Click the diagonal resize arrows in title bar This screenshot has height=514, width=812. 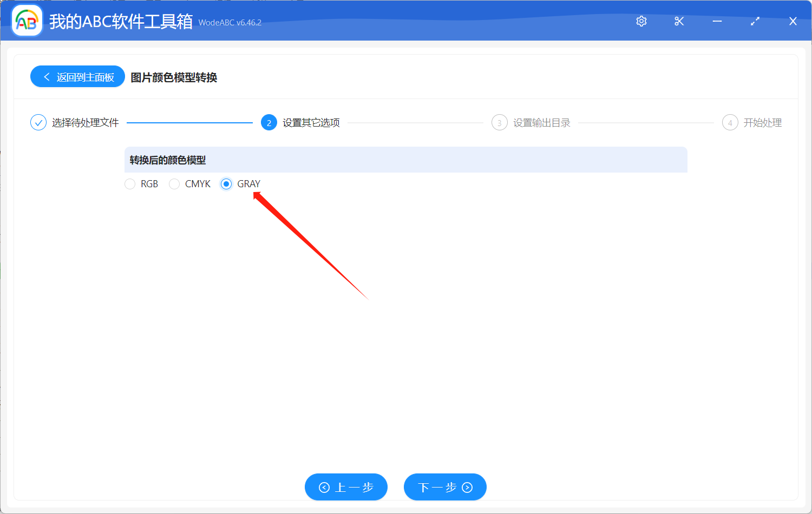click(x=755, y=21)
